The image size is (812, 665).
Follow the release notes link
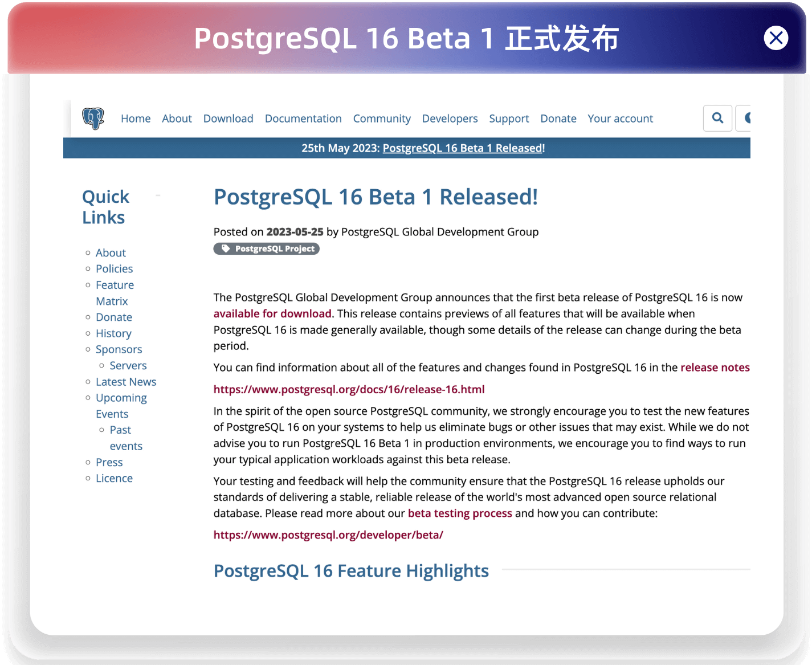click(715, 368)
